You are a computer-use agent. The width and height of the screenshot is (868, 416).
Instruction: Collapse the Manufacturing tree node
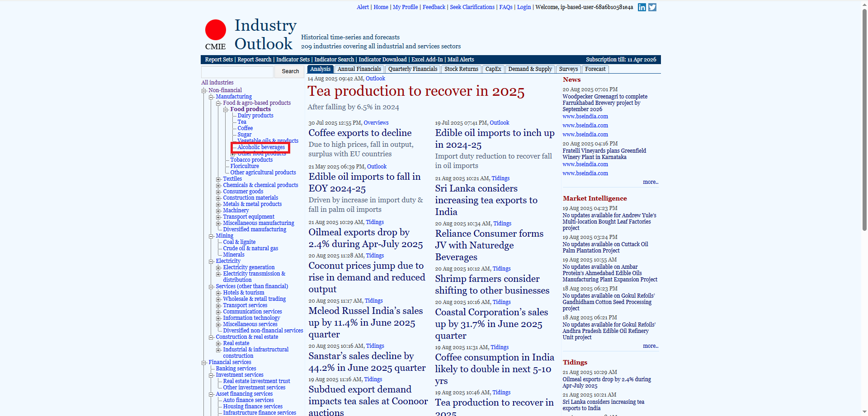tap(211, 97)
